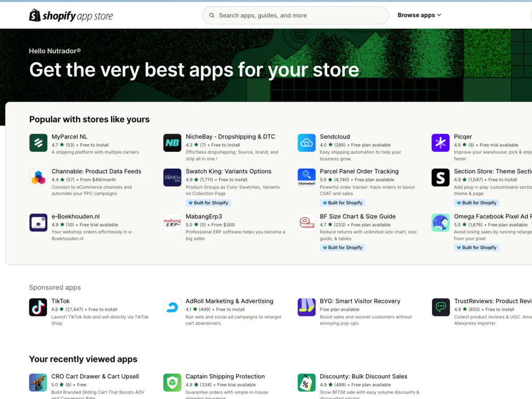Open the BYG Smart Visitor Recovery icon
Viewport: 532px width, 399px height.
(x=306, y=307)
